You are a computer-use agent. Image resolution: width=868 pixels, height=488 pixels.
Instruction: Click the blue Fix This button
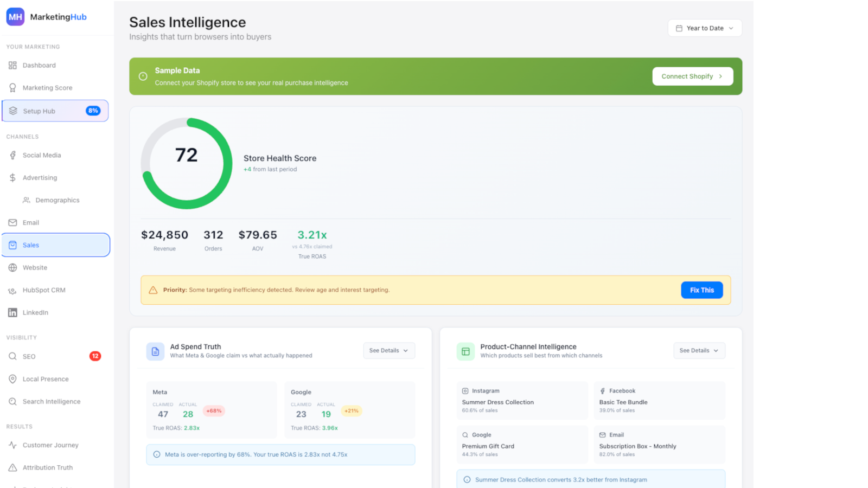[x=701, y=290]
